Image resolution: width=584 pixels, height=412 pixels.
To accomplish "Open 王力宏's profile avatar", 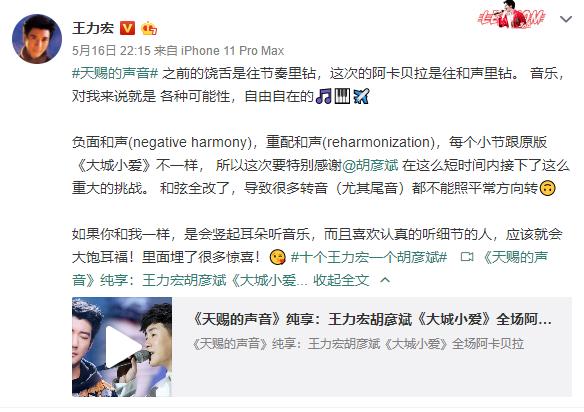I will click(x=37, y=39).
